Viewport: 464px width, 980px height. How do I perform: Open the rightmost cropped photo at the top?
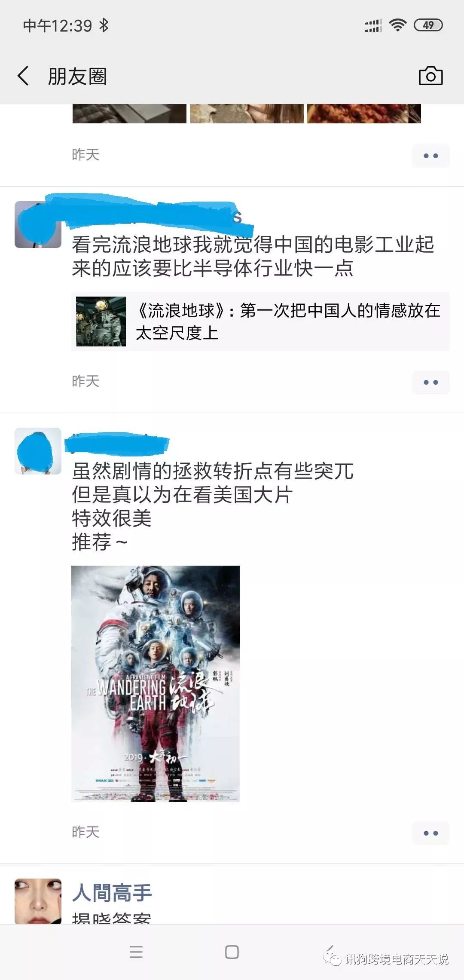click(x=364, y=113)
